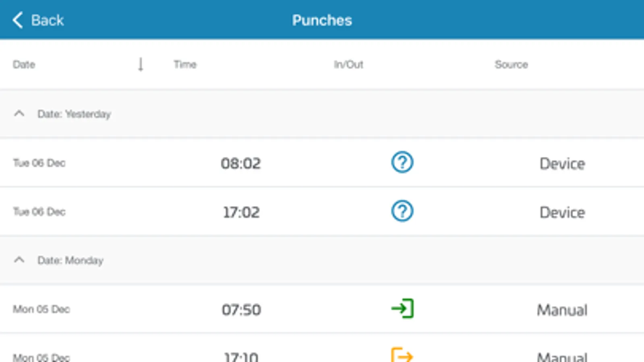The image size is (644, 362).
Task: Tap the Back chevron arrow icon
Action: pos(17,20)
